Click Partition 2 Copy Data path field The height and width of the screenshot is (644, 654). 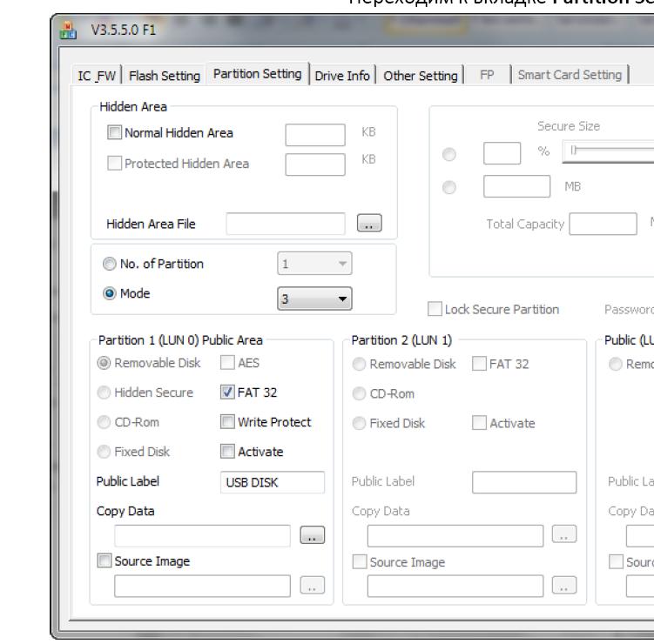pos(455,535)
